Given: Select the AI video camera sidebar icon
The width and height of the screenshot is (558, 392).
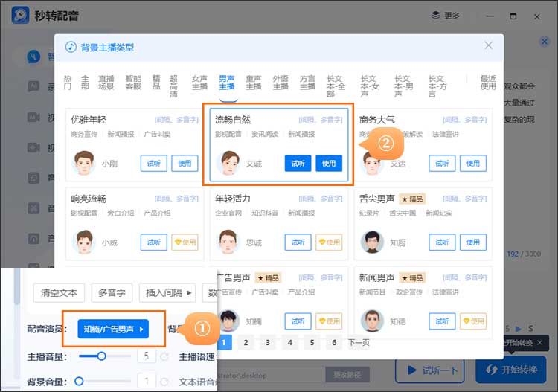Looking at the screenshot, I should click(x=33, y=117).
